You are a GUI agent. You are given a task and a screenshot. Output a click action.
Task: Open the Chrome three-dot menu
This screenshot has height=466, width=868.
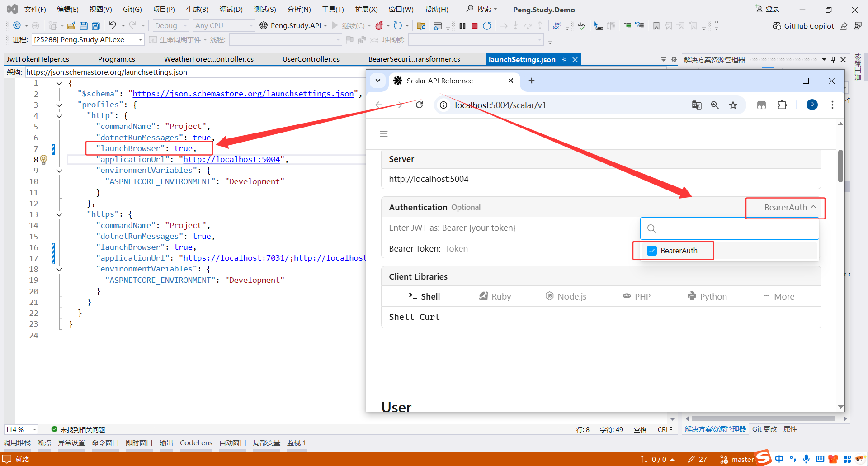[832, 105]
